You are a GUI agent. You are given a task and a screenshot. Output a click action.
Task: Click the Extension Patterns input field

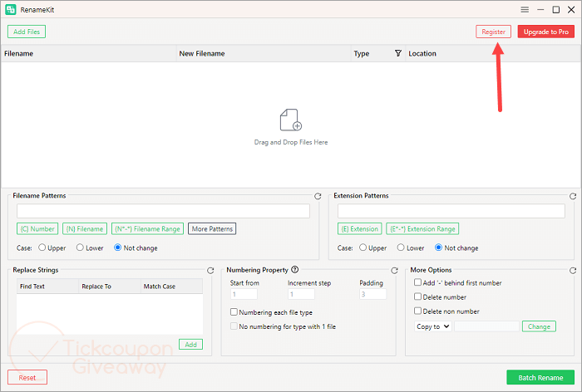tap(451, 211)
